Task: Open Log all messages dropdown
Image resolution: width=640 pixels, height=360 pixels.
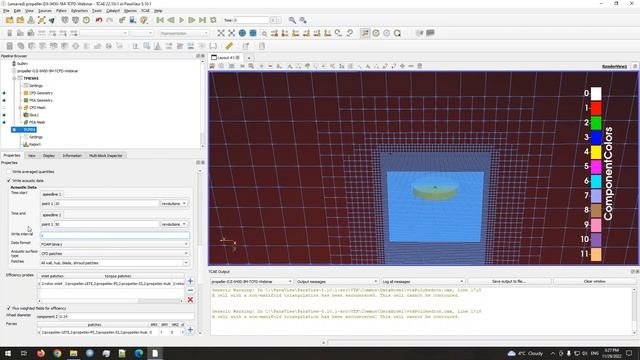Action: [x=423, y=282]
